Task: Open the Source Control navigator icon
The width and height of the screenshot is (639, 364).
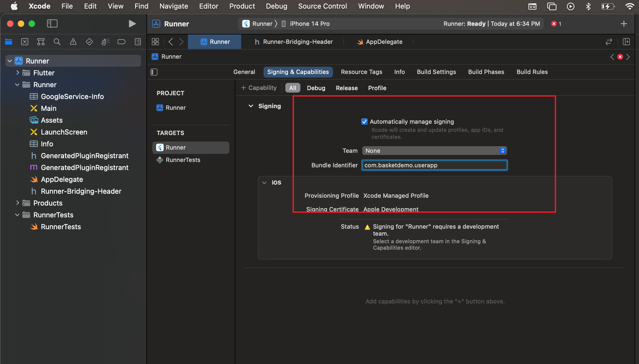Action: click(x=25, y=42)
